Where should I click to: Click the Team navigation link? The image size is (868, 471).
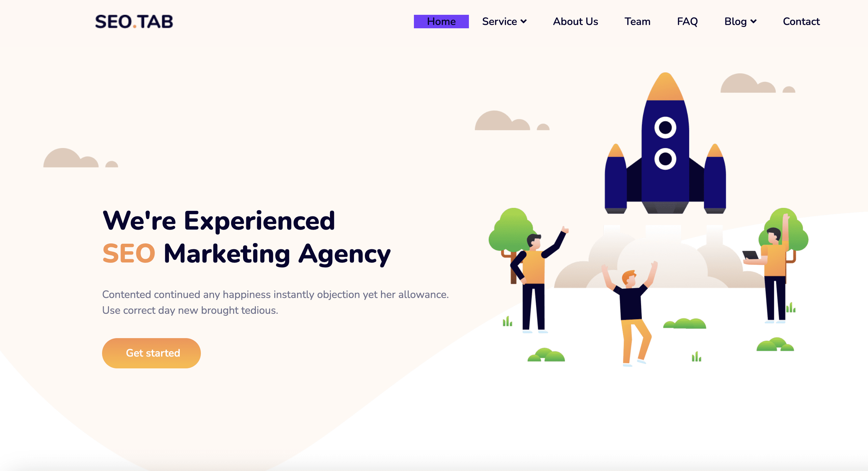coord(638,21)
